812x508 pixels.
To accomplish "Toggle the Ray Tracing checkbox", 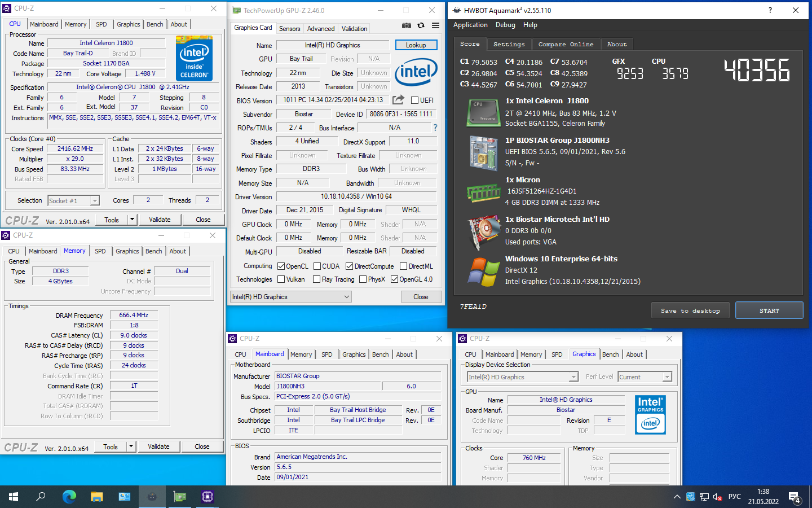I will pos(316,279).
